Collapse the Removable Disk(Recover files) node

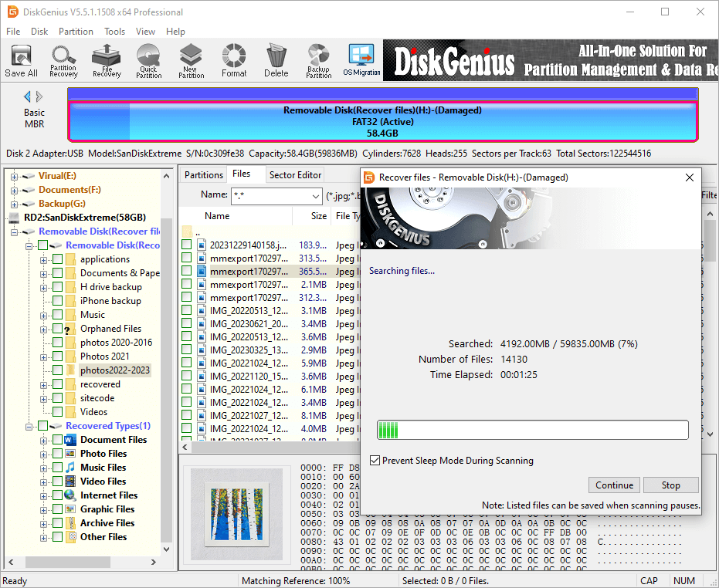point(14,232)
